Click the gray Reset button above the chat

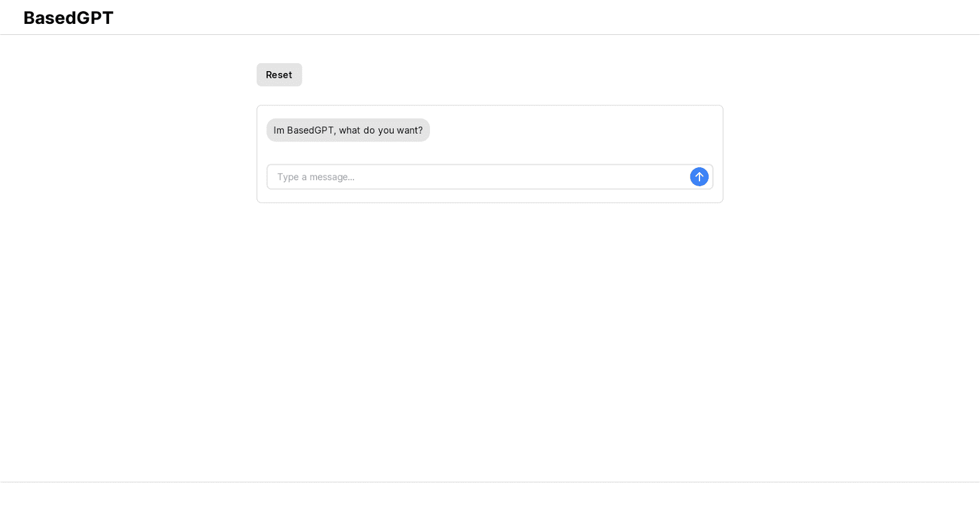coord(279,75)
